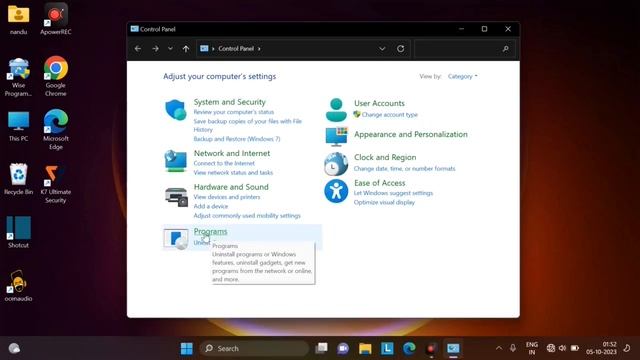
Task: Click Change account type
Action: point(389,115)
